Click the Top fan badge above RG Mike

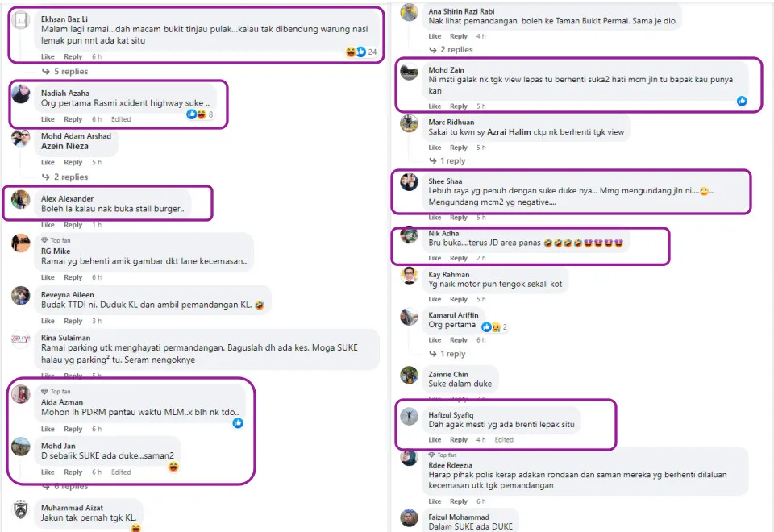[56, 240]
